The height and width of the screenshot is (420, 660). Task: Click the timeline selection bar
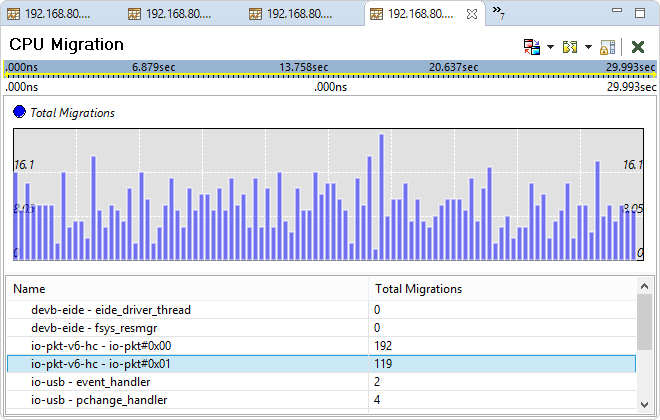(328, 67)
